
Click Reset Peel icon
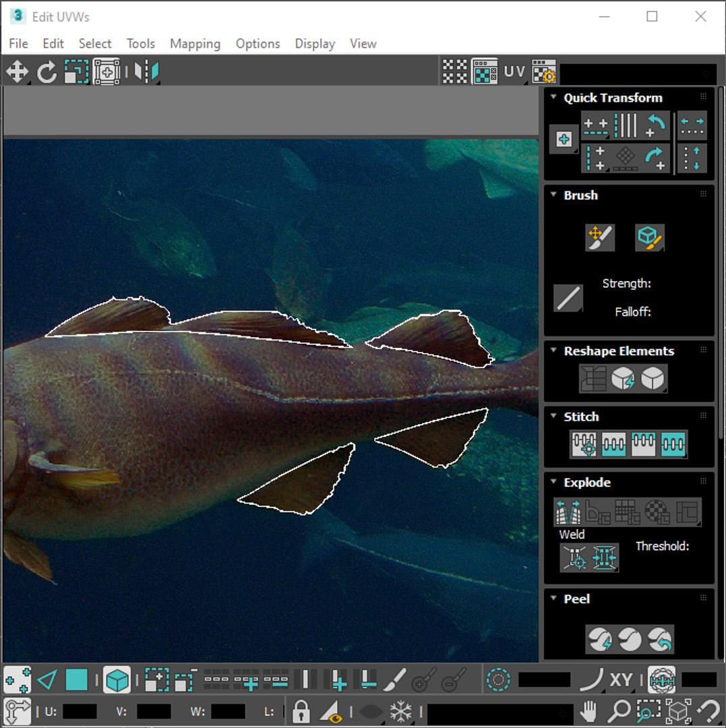660,639
